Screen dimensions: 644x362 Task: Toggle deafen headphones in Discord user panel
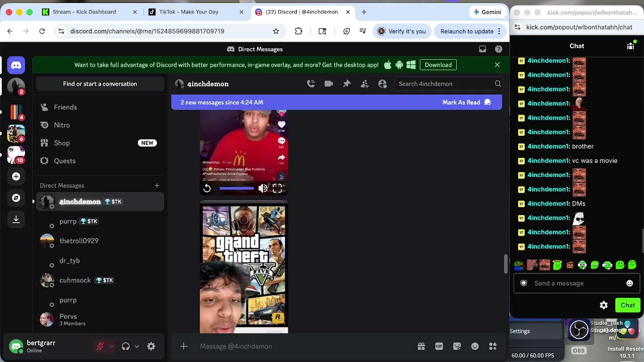[x=126, y=346]
